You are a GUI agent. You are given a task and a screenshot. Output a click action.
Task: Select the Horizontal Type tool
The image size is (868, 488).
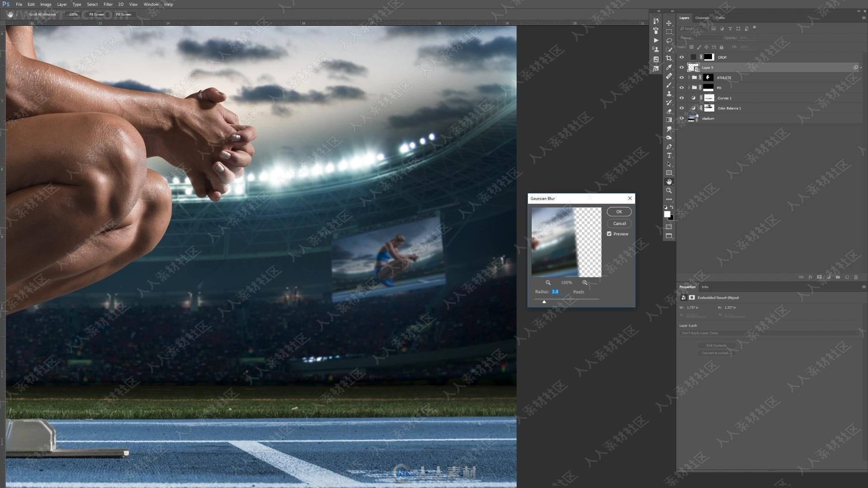pos(669,155)
